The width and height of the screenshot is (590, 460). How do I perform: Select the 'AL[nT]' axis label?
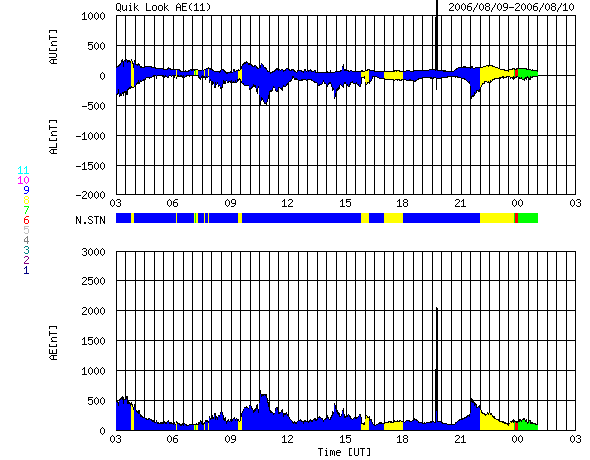click(x=53, y=137)
